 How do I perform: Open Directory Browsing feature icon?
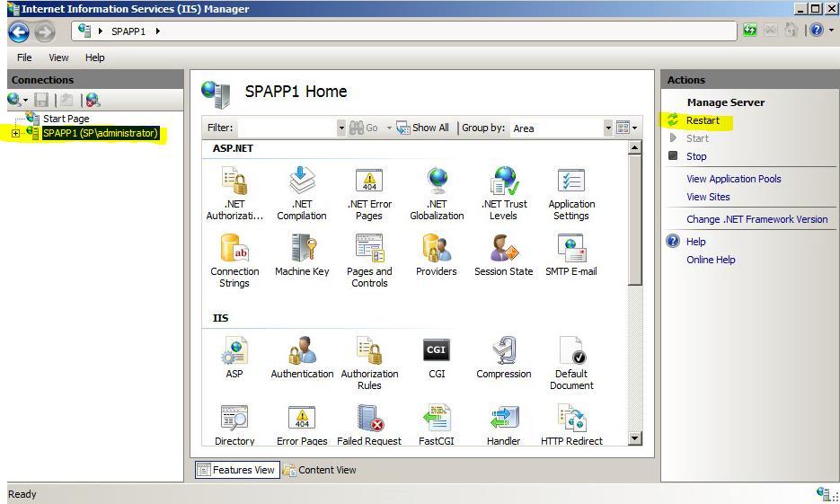[x=234, y=424]
